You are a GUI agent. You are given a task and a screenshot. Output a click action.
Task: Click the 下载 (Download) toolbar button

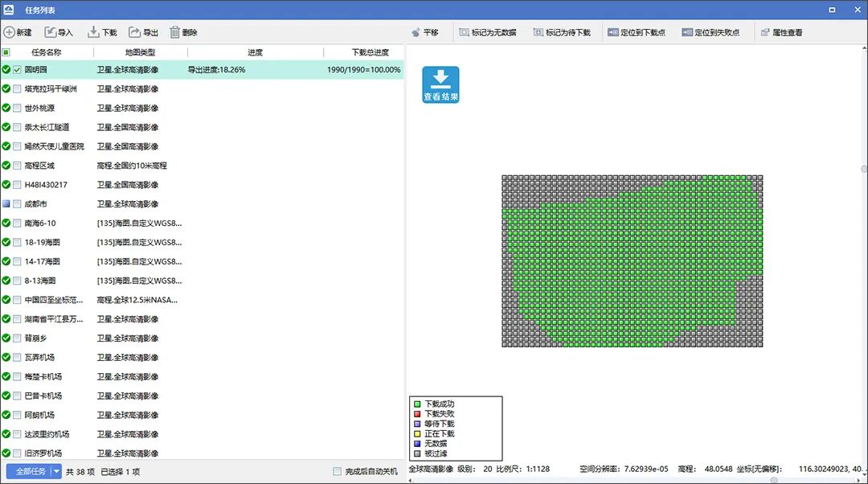[x=102, y=32]
